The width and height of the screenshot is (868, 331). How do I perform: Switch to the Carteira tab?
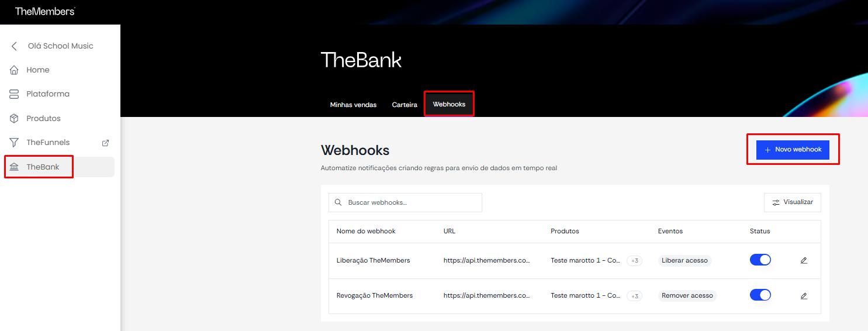[404, 105]
